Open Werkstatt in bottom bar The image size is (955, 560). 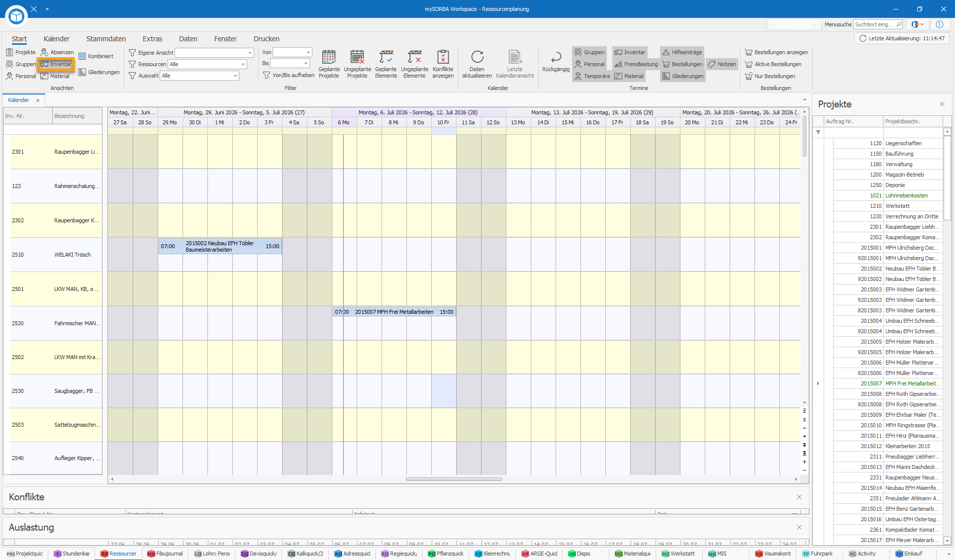coord(678,554)
